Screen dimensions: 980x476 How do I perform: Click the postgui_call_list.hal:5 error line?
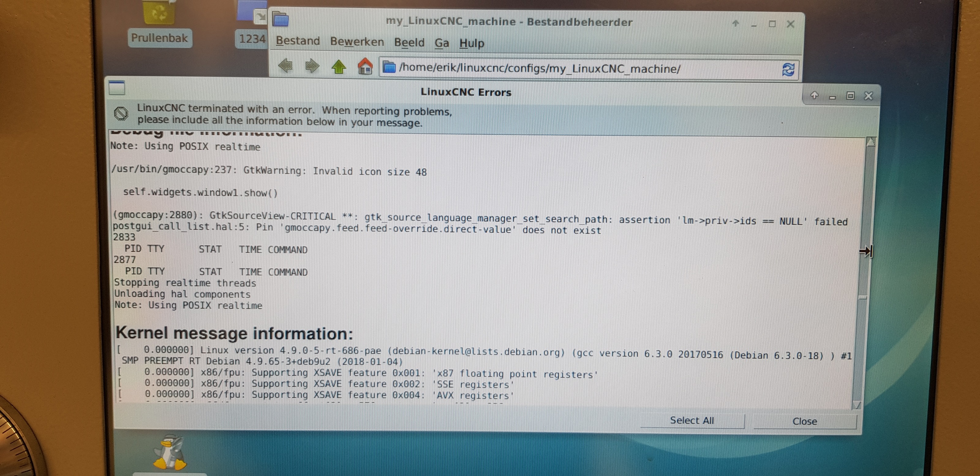[357, 228]
